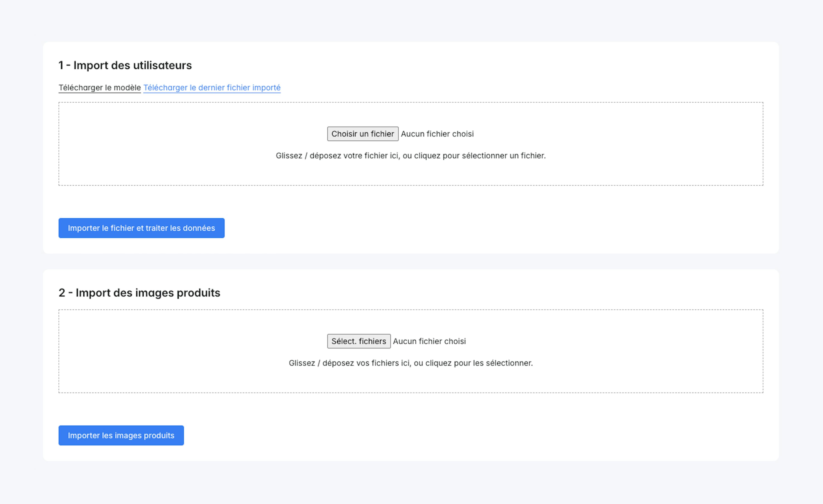The width and height of the screenshot is (823, 504).
Task: Click 'Importer le fichier et traiter les données'
Action: pyautogui.click(x=141, y=228)
